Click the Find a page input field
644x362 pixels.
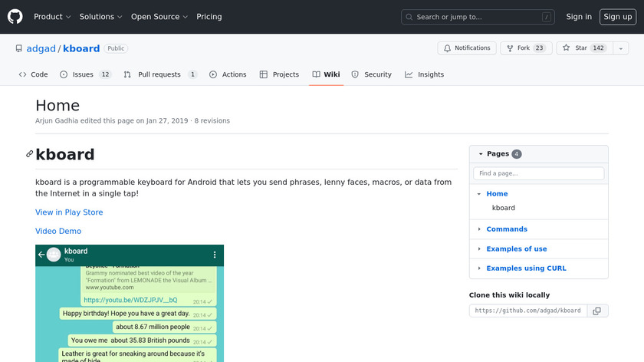[538, 174]
